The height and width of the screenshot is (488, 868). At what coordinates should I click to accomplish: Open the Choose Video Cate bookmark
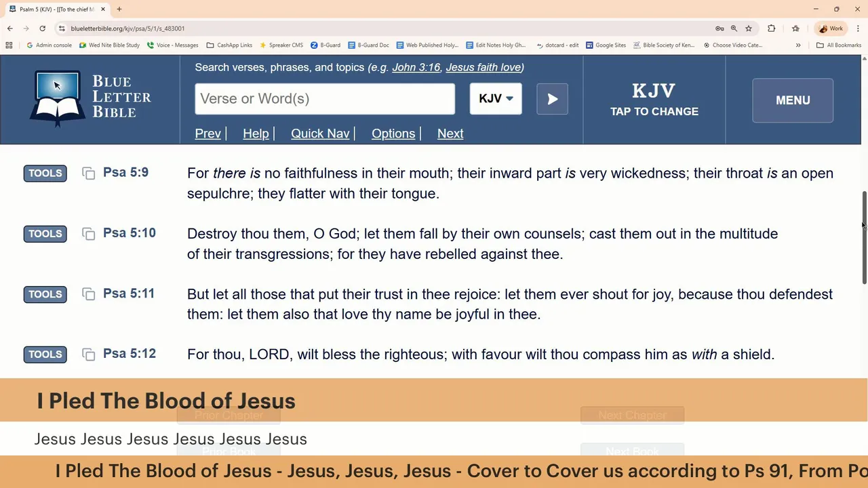point(732,45)
